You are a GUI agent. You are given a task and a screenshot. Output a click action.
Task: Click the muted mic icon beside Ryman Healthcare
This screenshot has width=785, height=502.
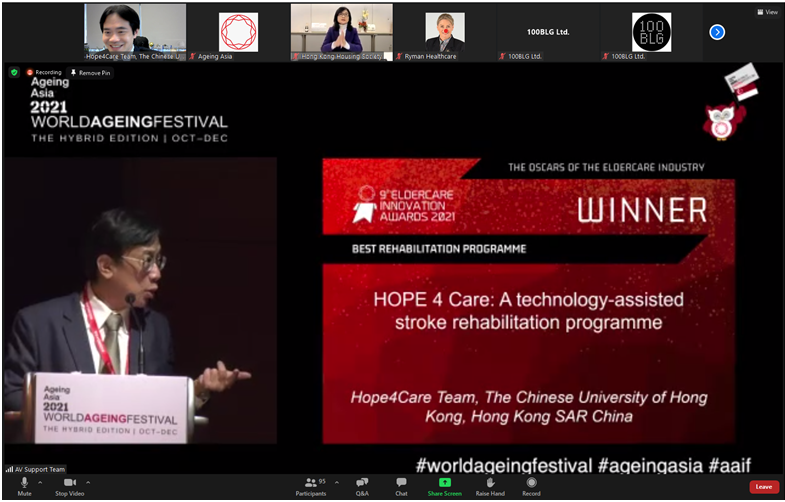399,57
